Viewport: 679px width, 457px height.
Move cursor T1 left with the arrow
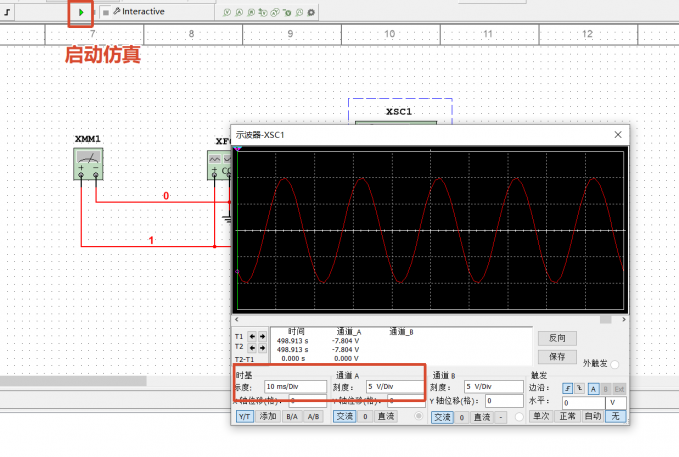click(x=252, y=336)
